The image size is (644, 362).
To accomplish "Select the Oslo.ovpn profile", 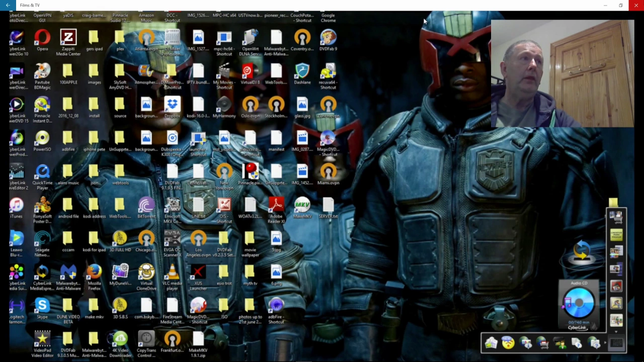I will click(x=250, y=107).
